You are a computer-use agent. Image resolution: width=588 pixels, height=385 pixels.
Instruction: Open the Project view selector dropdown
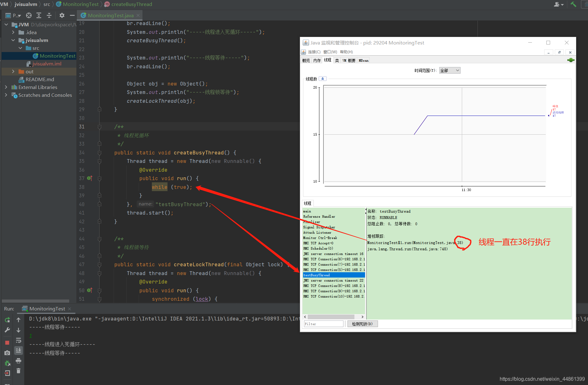[13, 15]
